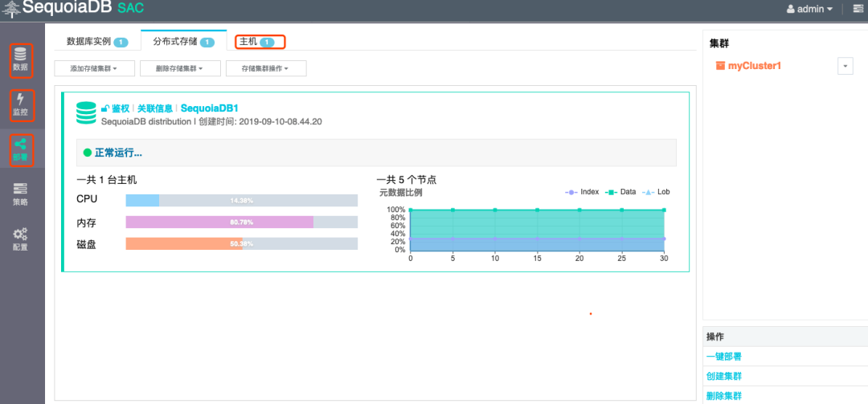Click the 一键部署 operation link
The height and width of the screenshot is (404, 868).
(724, 357)
